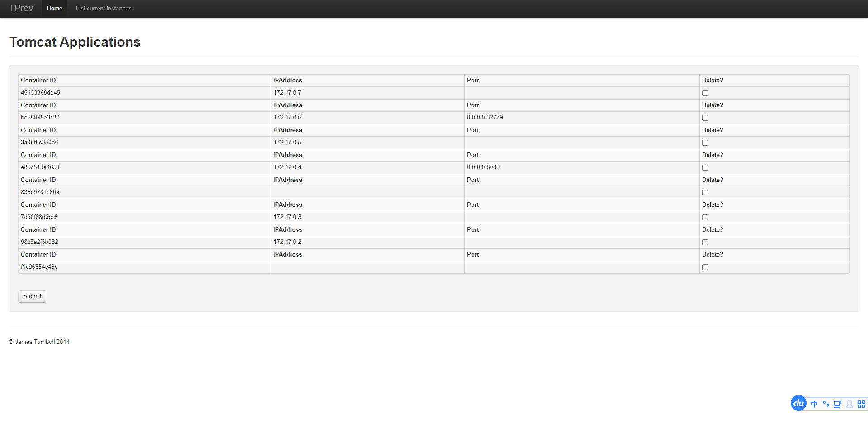
Task: Select the e86c513a4651 container ID cell
Action: 145,167
